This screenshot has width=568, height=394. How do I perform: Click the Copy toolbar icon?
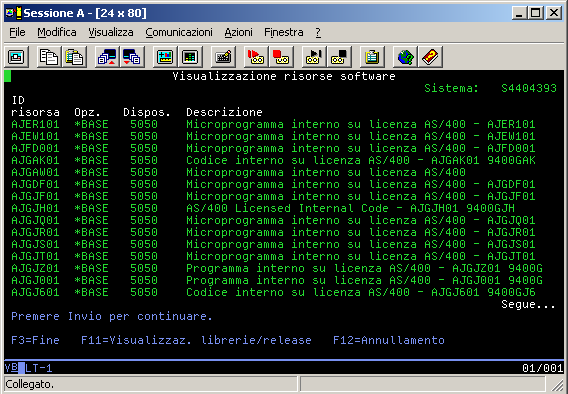coord(49,57)
